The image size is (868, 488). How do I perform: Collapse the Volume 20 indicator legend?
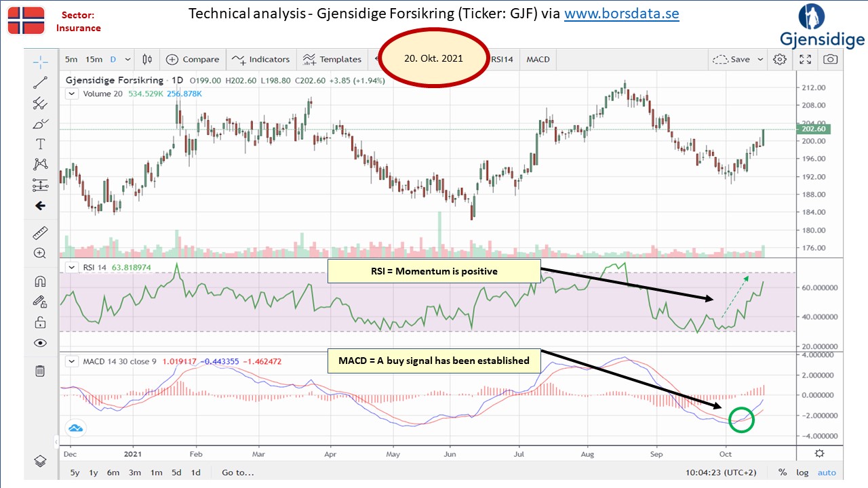tap(71, 94)
